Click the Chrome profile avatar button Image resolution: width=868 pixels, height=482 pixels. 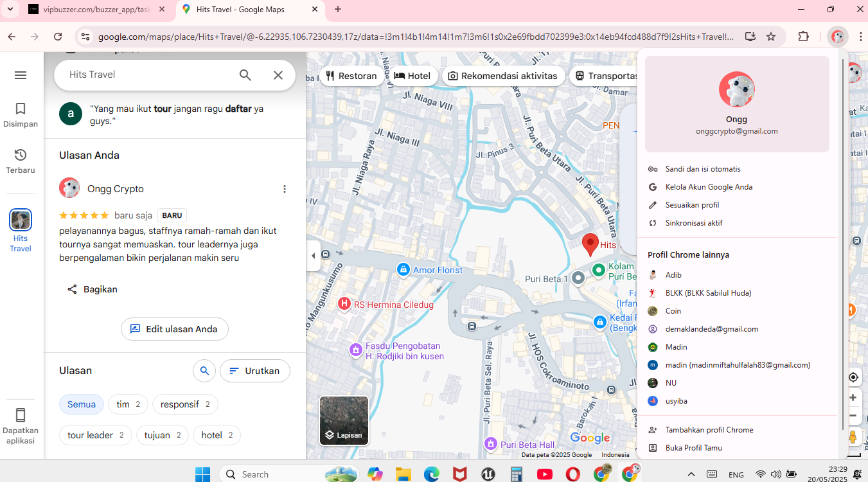837,37
